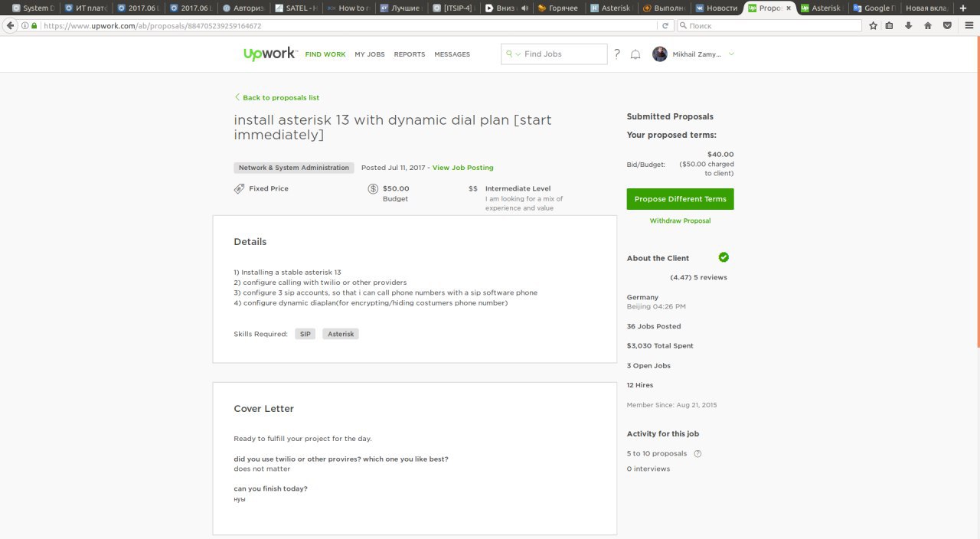Click the Cover Letter heading

point(264,409)
